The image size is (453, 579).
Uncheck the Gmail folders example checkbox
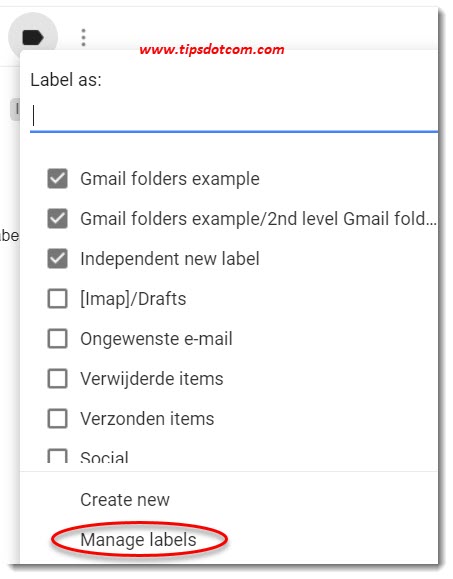(58, 179)
